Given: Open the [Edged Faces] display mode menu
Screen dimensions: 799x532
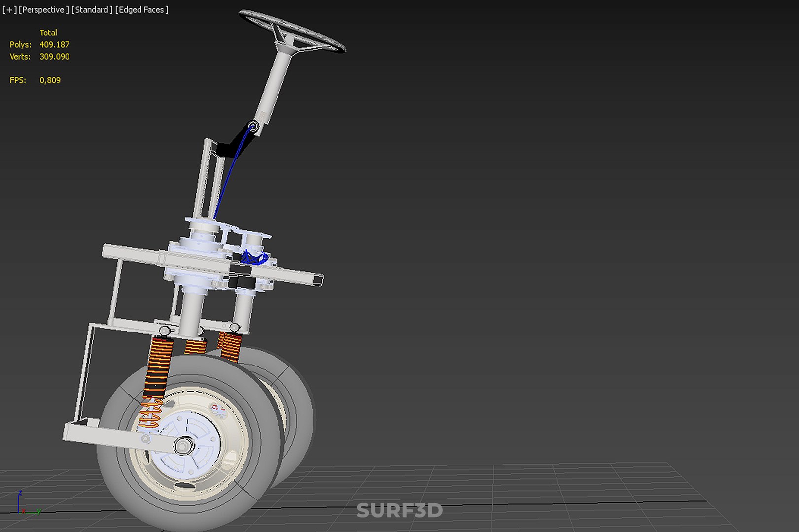Looking at the screenshot, I should (142, 10).
